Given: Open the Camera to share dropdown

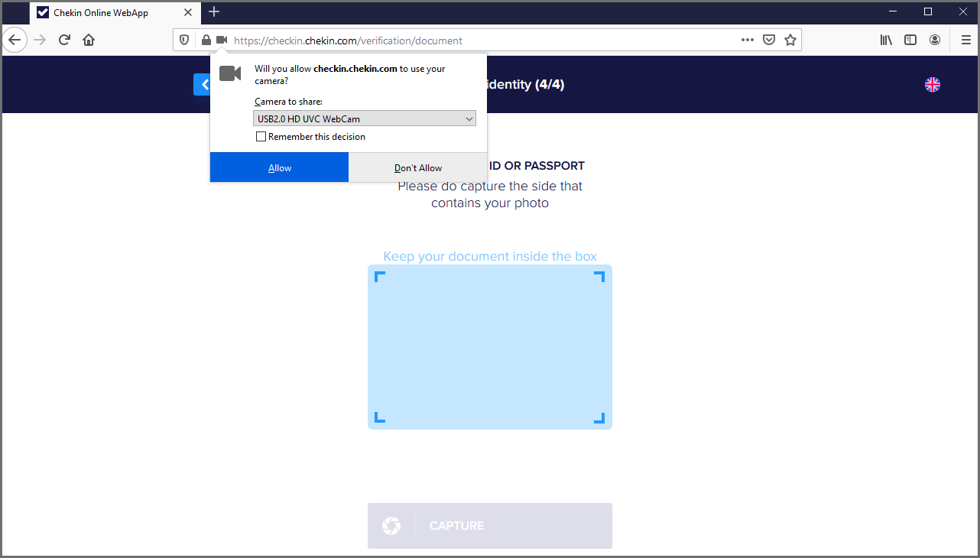Looking at the screenshot, I should click(x=364, y=118).
